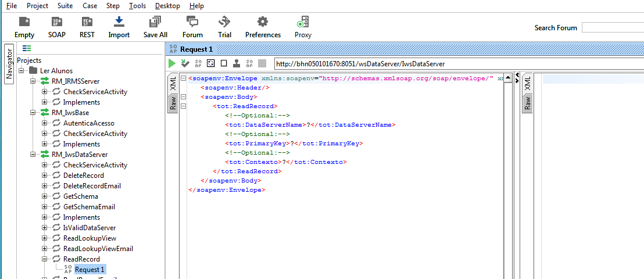
Task: Select the AutenticaAcesso operation
Action: pos(89,123)
